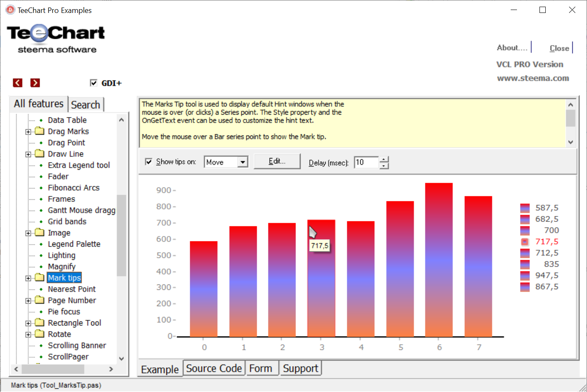Click the Close button near About

coord(559,48)
